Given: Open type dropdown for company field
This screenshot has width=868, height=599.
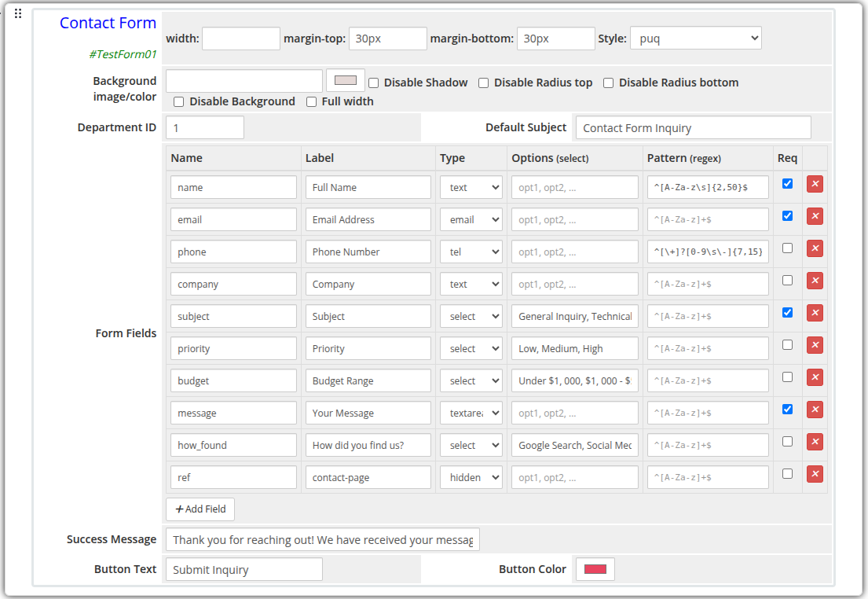Looking at the screenshot, I should pyautogui.click(x=471, y=284).
